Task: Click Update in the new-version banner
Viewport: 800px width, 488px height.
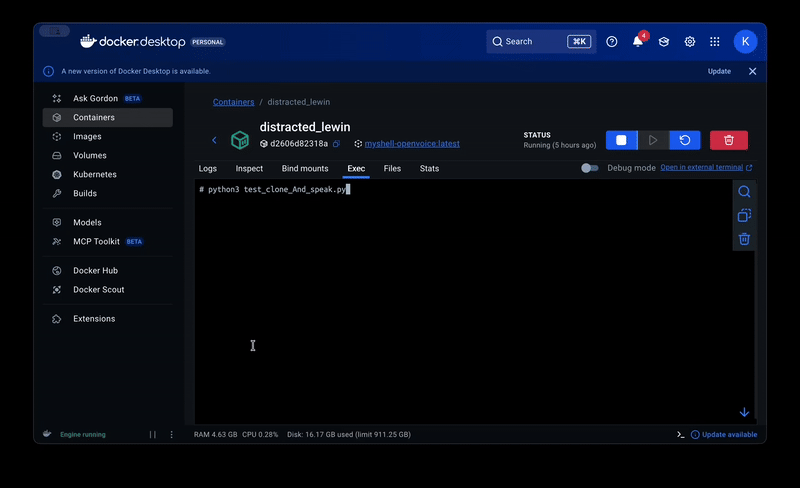Action: coord(719,71)
